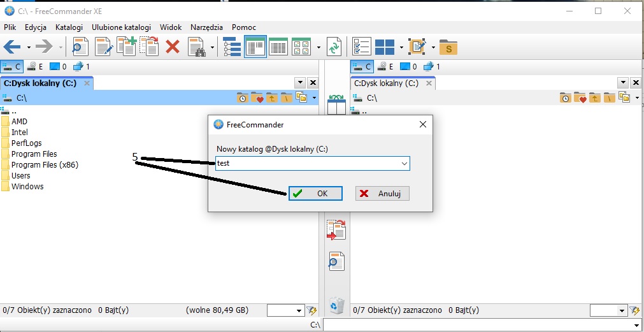
Task: Open the multi-rename dropdown arrow
Action: click(433, 48)
